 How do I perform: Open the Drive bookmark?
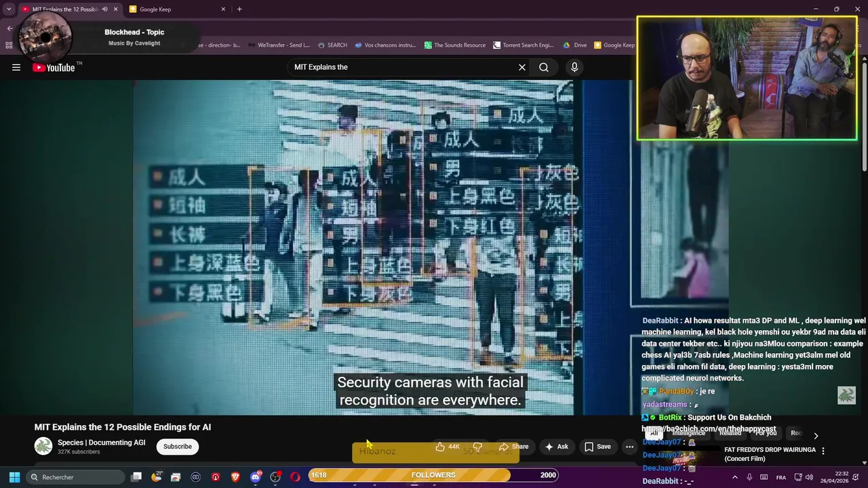click(574, 45)
